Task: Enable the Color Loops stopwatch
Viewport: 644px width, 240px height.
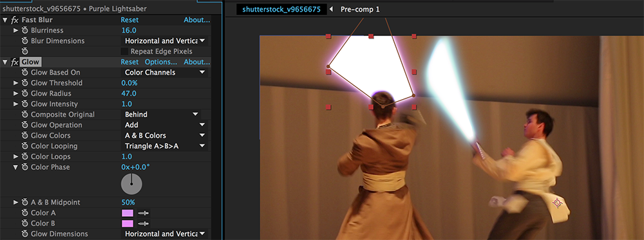Action: pos(24,157)
